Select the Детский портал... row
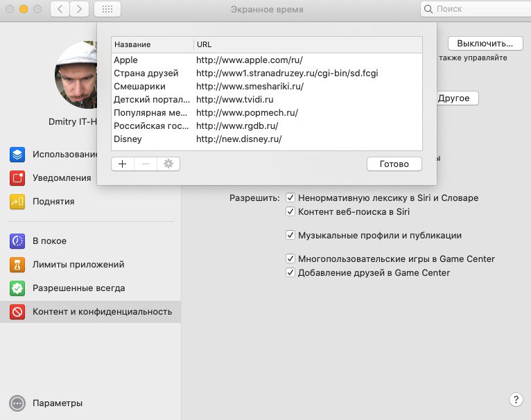 [267, 100]
